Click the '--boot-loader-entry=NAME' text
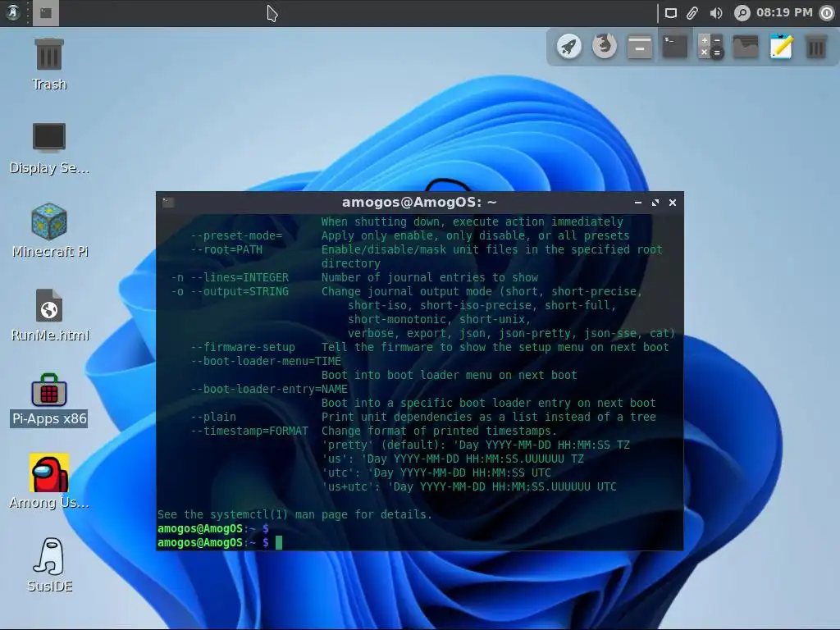This screenshot has width=840, height=630. (269, 389)
